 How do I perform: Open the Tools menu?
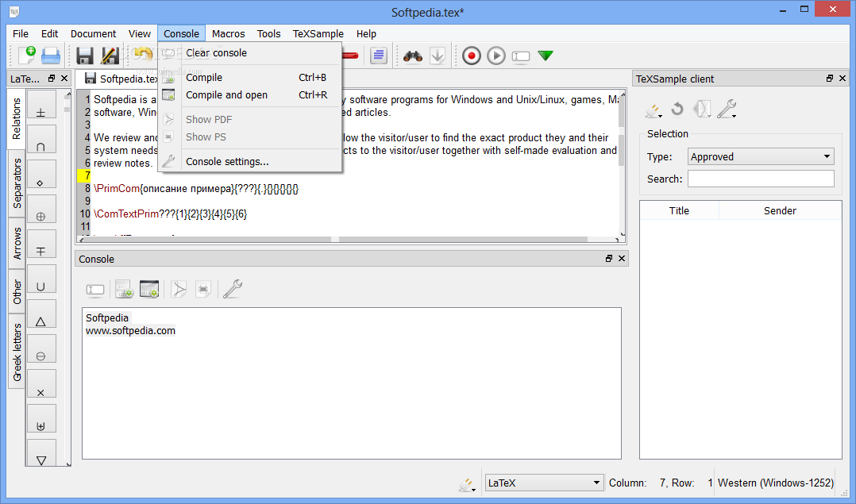pos(268,34)
